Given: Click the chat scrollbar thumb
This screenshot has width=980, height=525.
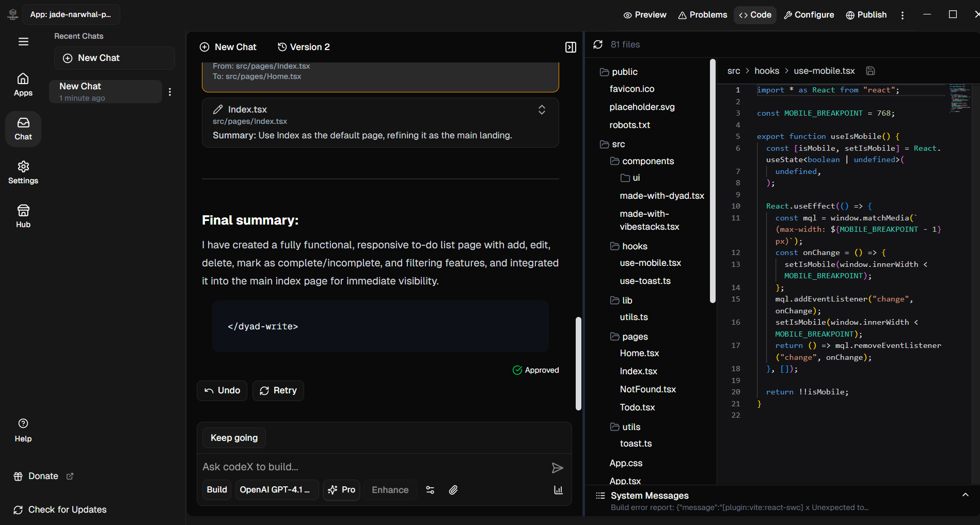Looking at the screenshot, I should [578, 364].
